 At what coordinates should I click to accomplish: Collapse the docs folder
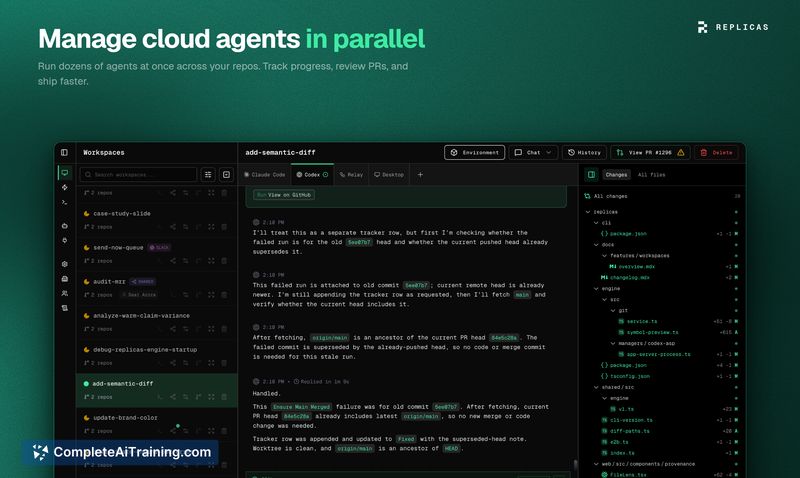tap(596, 245)
